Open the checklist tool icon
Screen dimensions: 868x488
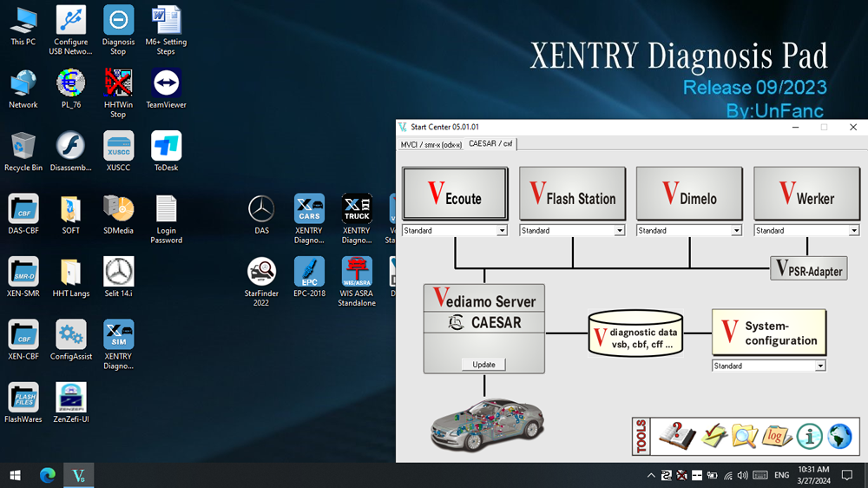714,436
